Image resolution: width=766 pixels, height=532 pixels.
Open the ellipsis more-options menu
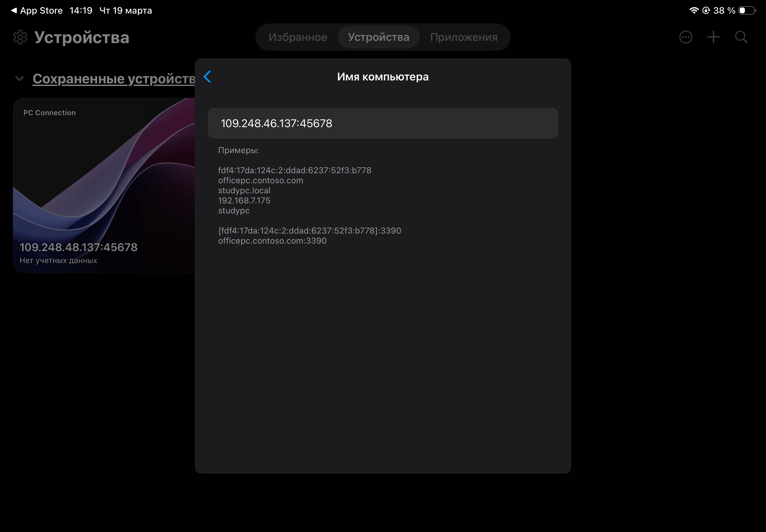(685, 37)
